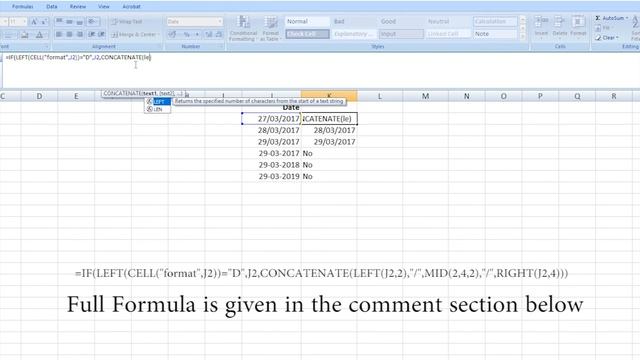Image resolution: width=640 pixels, height=360 pixels.
Task: Click the Increase Indent icon
Action: (x=101, y=35)
